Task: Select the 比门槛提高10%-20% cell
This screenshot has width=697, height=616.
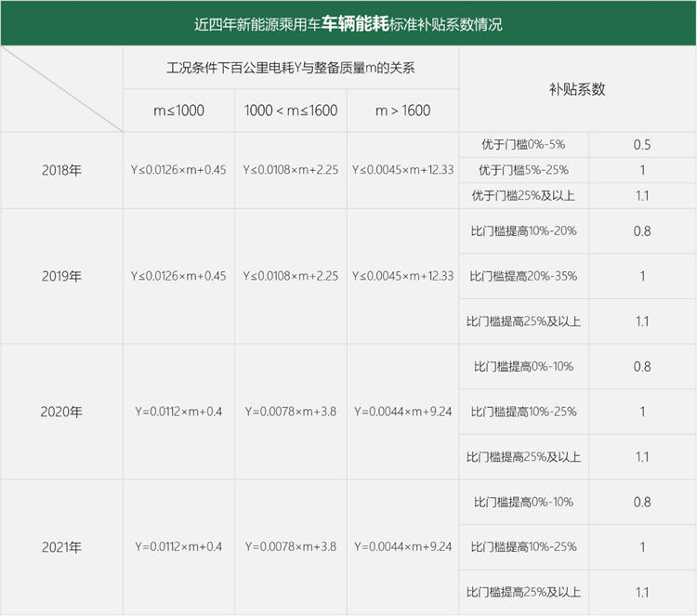Action: [522, 230]
